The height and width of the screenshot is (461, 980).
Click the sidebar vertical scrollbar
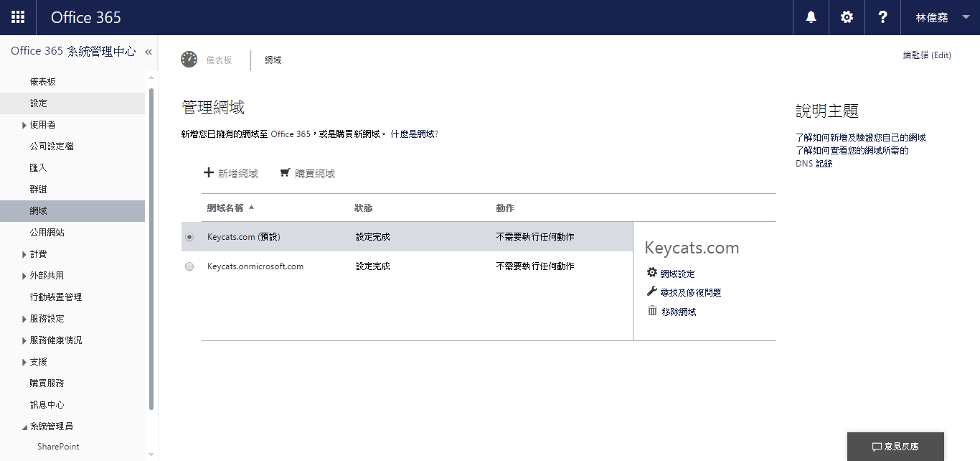click(x=151, y=248)
